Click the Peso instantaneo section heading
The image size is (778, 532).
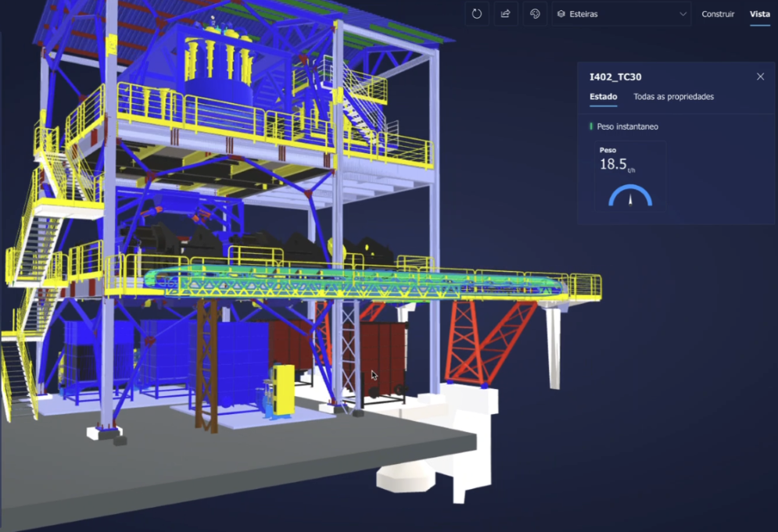coord(627,127)
